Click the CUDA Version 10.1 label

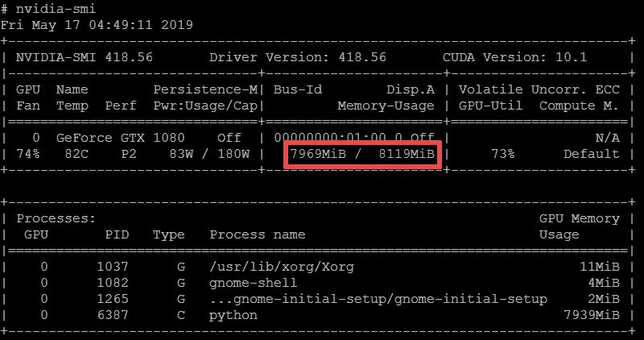point(514,57)
